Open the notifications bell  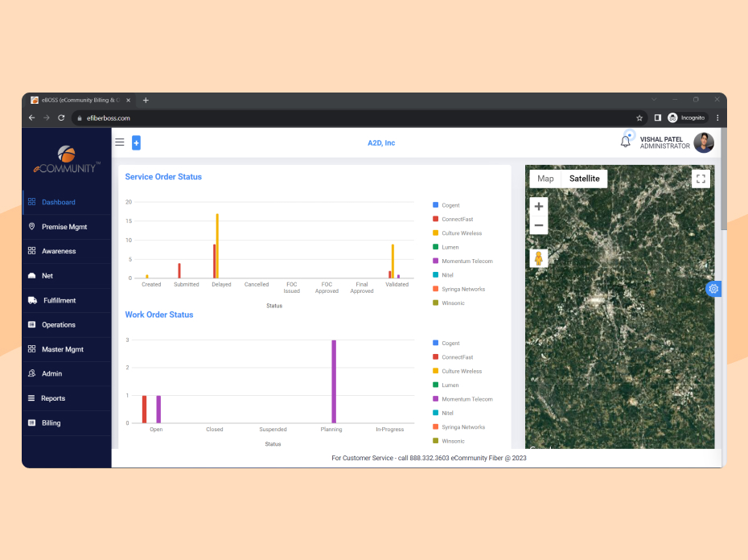coord(626,142)
